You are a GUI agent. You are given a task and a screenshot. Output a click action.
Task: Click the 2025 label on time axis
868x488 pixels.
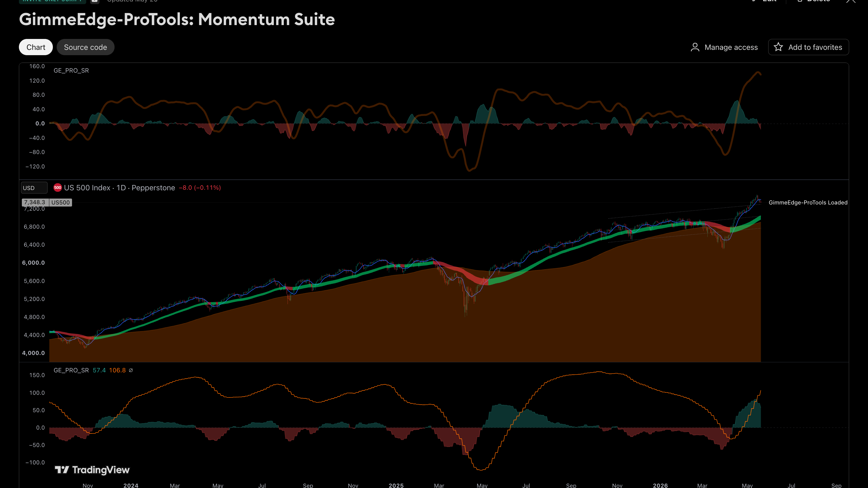(396, 485)
